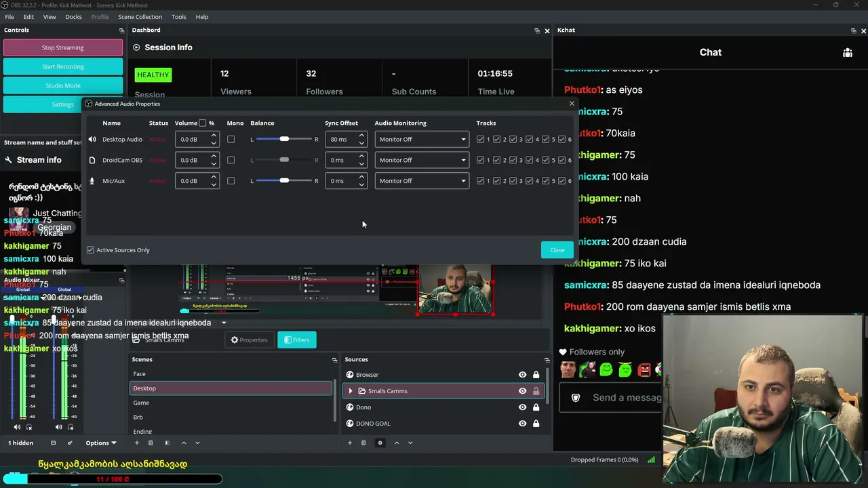Expand the Smalls Camms group

351,391
